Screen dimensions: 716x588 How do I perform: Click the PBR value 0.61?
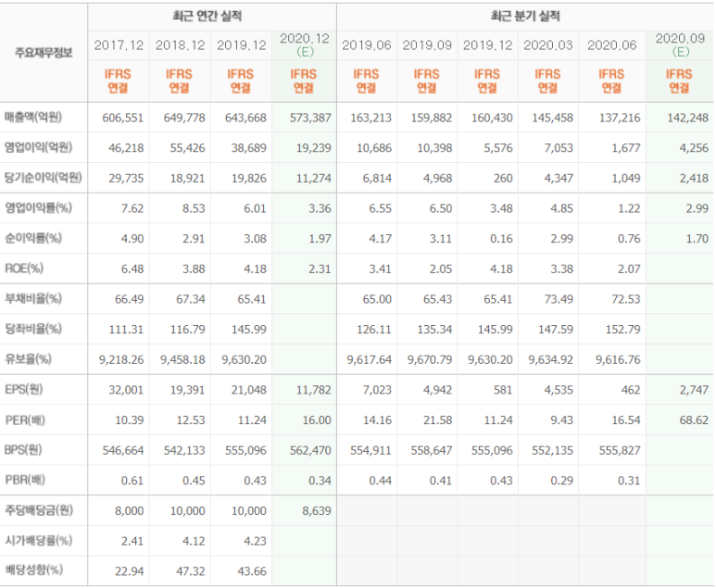pos(132,481)
